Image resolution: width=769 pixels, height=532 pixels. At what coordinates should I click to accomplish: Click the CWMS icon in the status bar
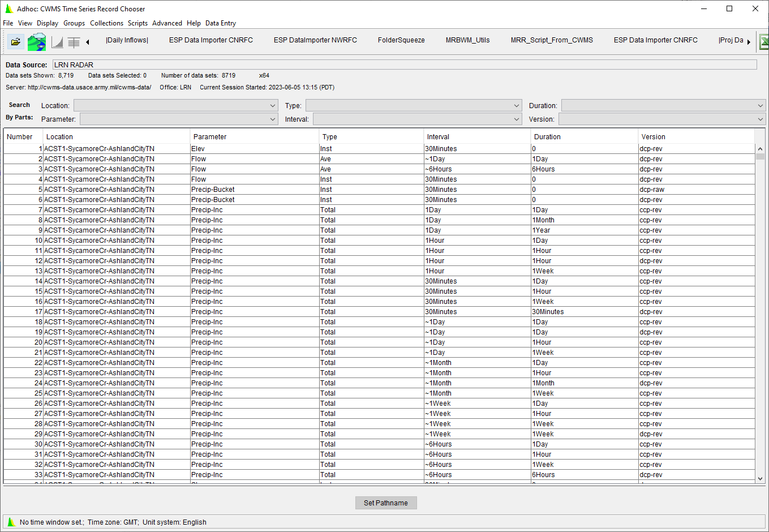coord(11,522)
